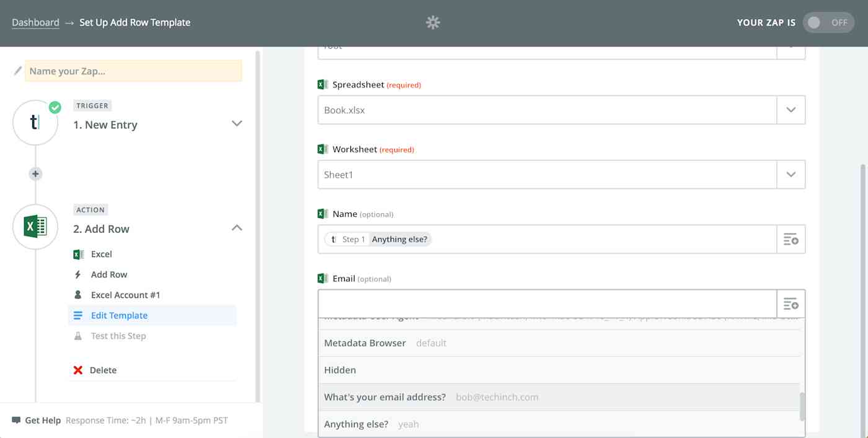Screen dimensions: 868x438
Task: Go to the Dashboard link
Action: click(35, 22)
